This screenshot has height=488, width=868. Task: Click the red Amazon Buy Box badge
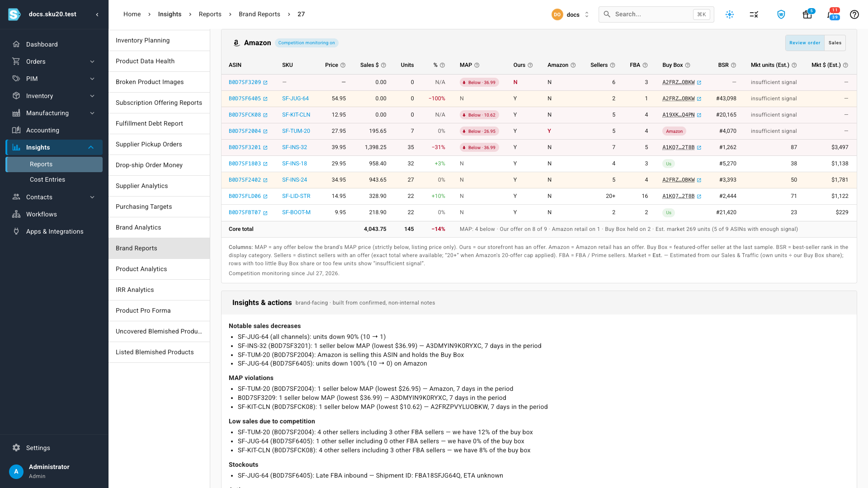pos(674,131)
